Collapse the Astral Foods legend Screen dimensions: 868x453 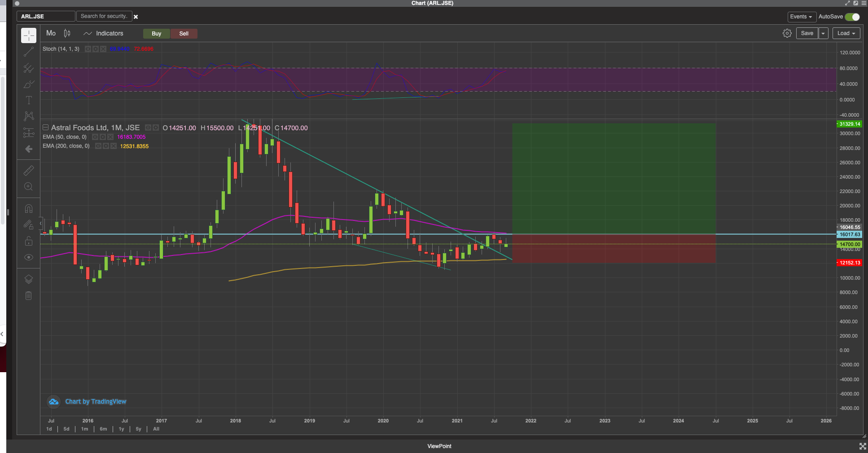coord(46,128)
